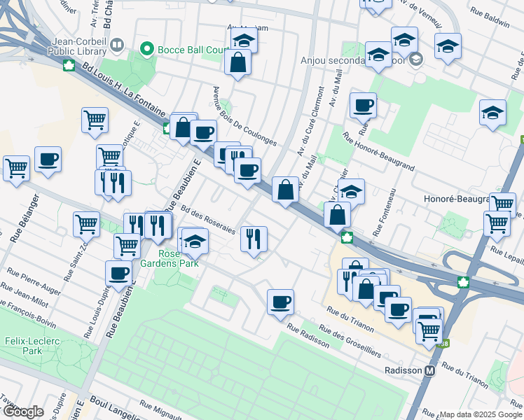Image resolution: width=524 pixels, height=420 pixels.
Task: Select the coffee marker above Rue du Trianon
Action: tap(398, 310)
